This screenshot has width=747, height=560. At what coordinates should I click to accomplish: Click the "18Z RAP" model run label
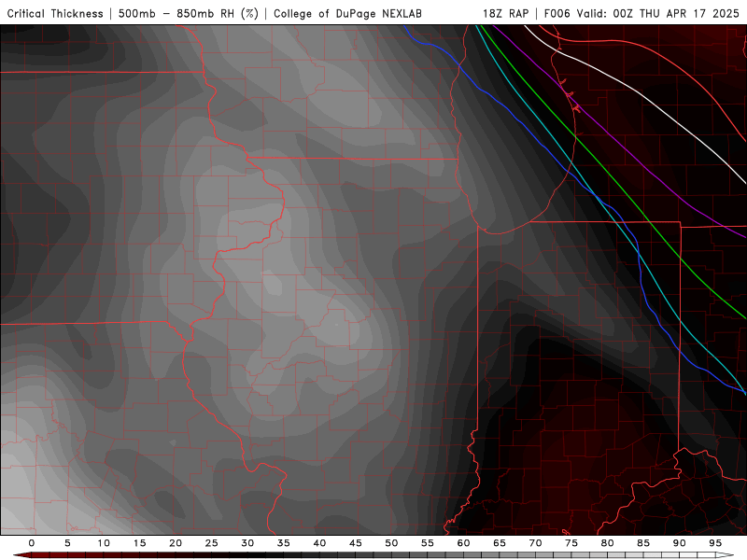coord(505,13)
